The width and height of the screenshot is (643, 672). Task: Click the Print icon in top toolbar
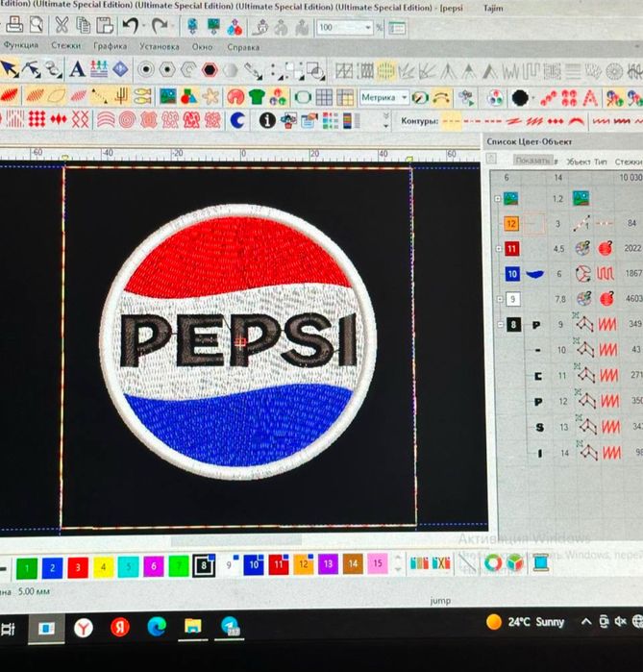14,25
